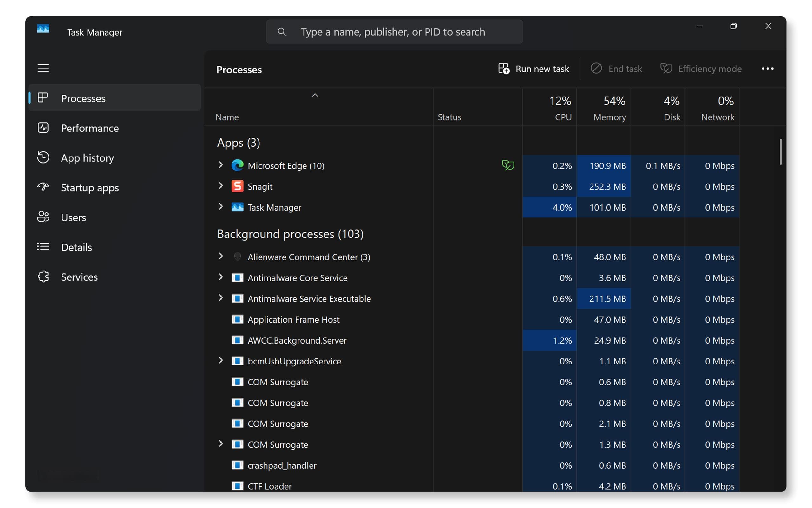Click the Run new task icon
The height and width of the screenshot is (508, 812).
(504, 69)
